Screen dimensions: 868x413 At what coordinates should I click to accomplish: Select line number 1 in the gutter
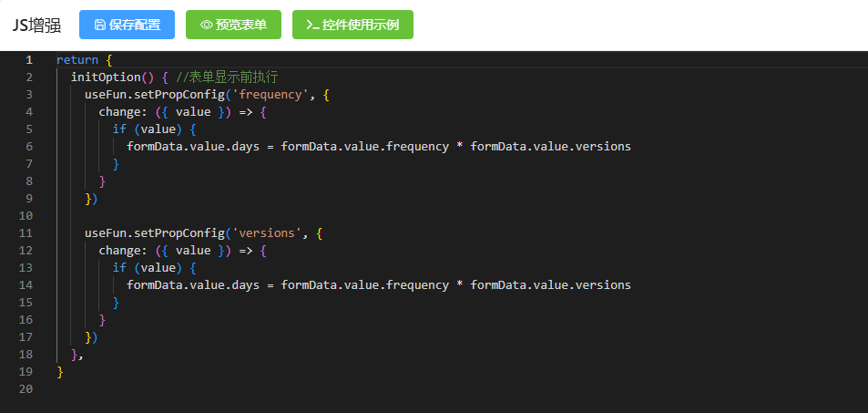(x=28, y=60)
